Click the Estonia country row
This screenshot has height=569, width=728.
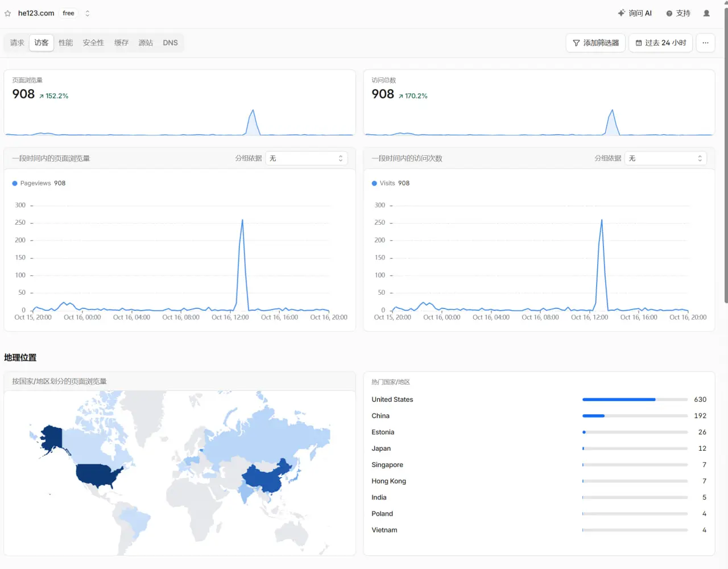tap(539, 432)
